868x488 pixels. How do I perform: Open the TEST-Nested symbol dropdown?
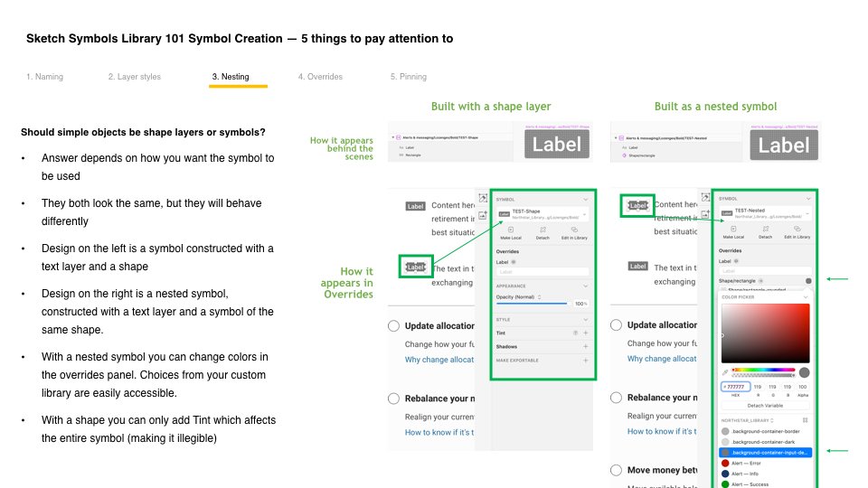(x=766, y=213)
